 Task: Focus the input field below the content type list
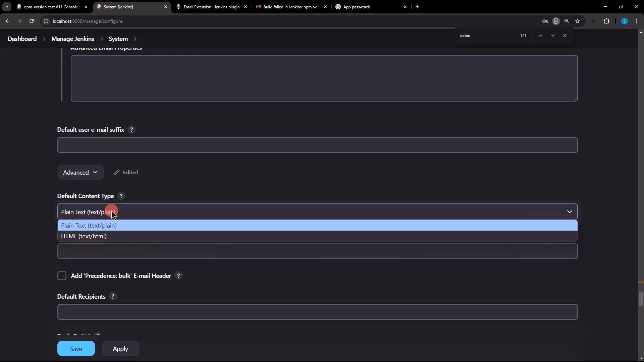point(317,251)
